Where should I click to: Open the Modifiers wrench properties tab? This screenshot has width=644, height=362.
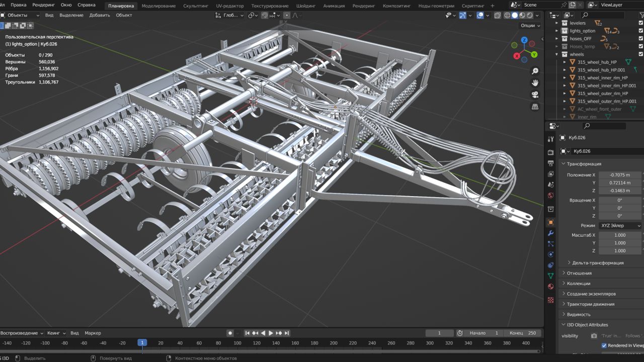coord(551,233)
